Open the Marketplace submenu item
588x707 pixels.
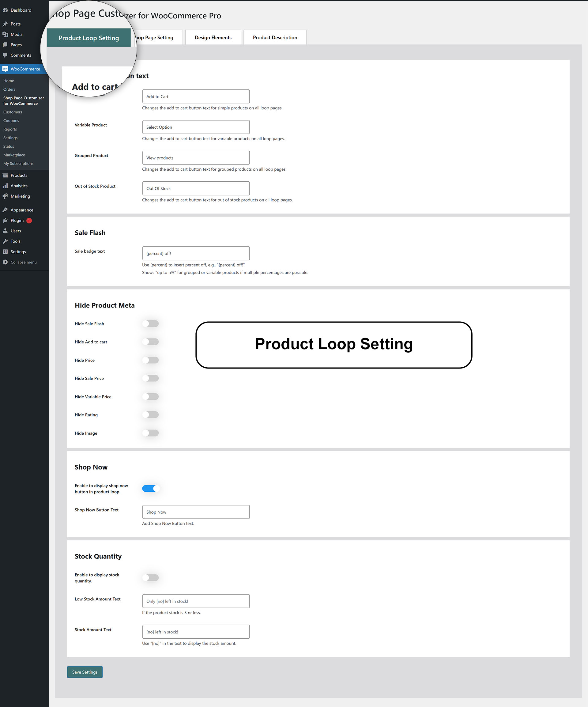[x=14, y=155]
